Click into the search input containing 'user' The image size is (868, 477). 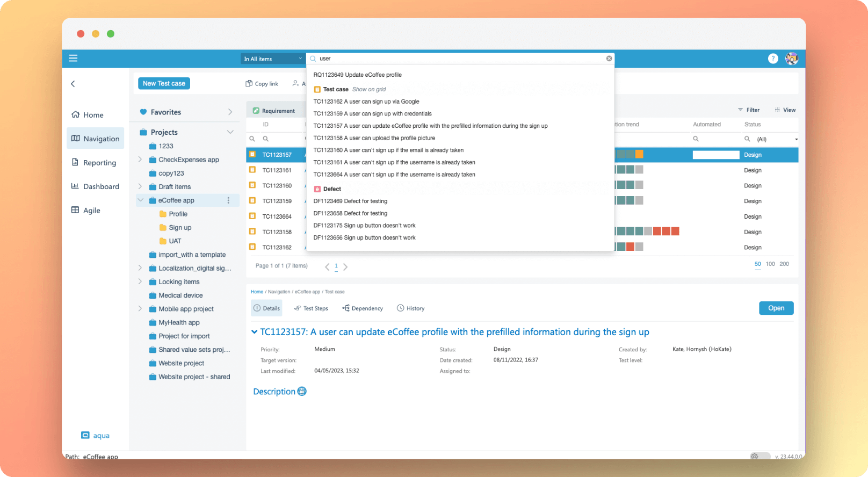coord(461,59)
